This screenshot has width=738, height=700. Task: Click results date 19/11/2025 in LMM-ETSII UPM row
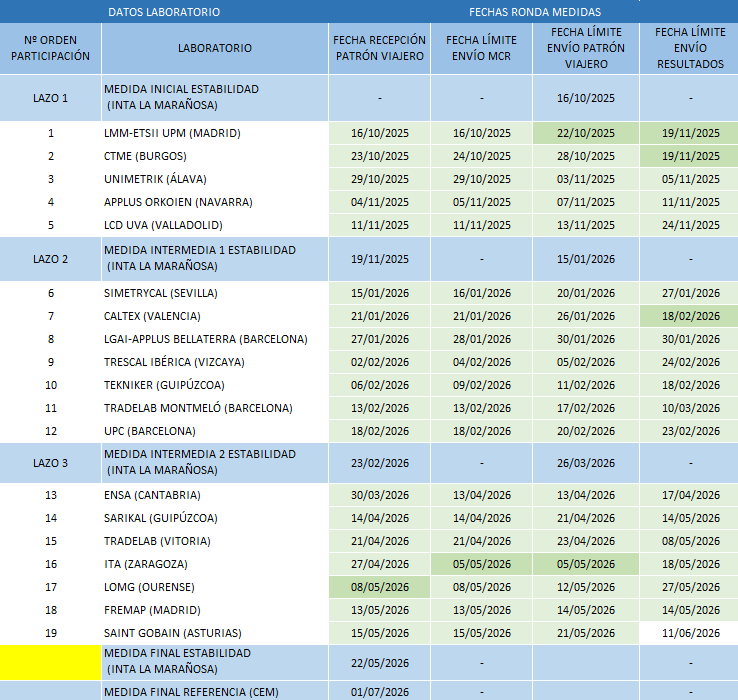pos(690,133)
